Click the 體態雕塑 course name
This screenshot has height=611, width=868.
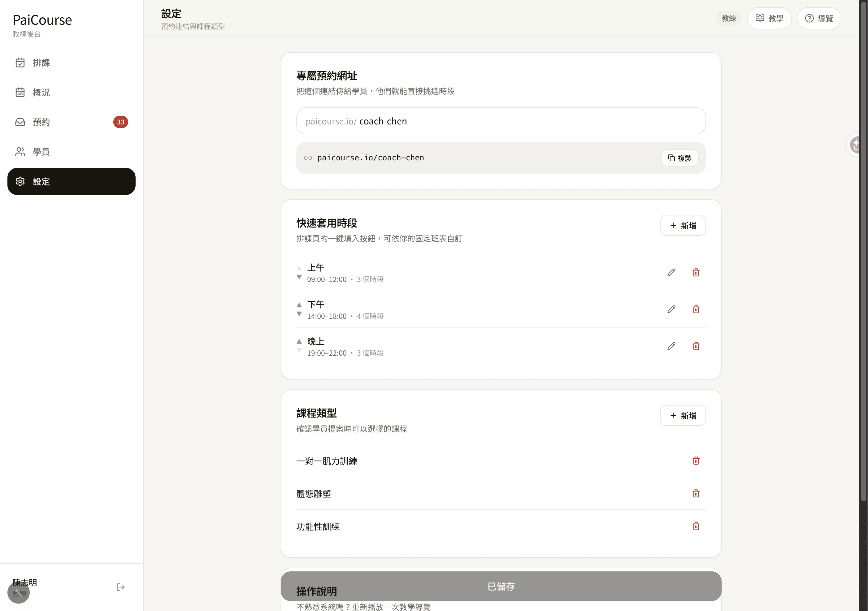[314, 494]
